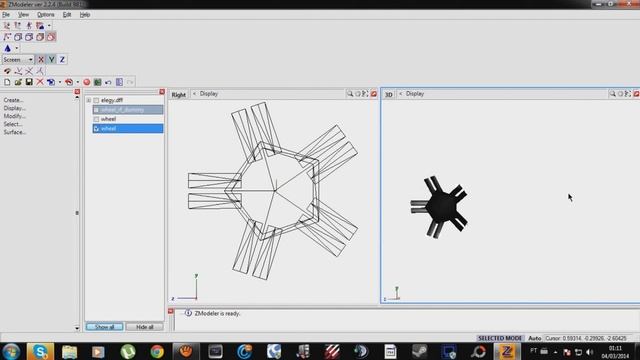Click the Windows Start button
Image resolution: width=640 pixels, height=360 pixels.
tap(11, 351)
